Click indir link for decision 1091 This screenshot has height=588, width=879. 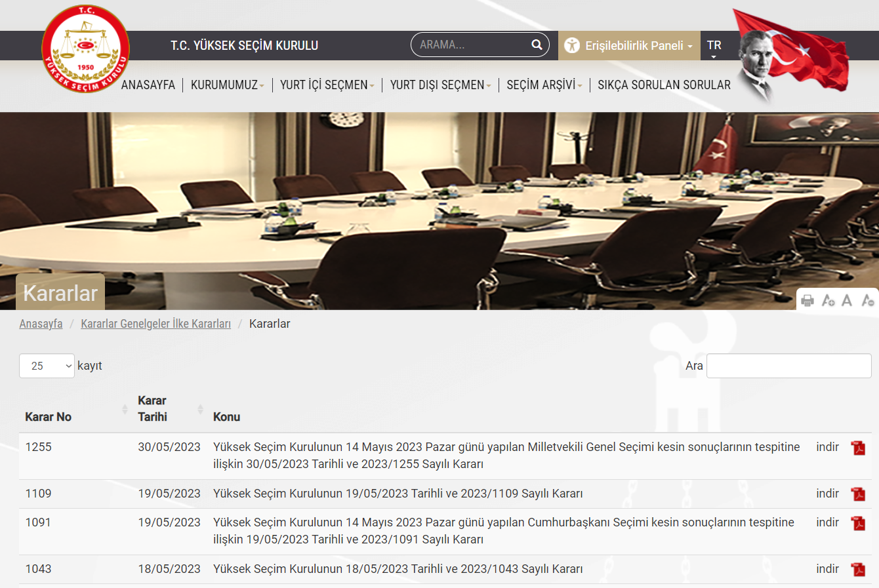(827, 522)
